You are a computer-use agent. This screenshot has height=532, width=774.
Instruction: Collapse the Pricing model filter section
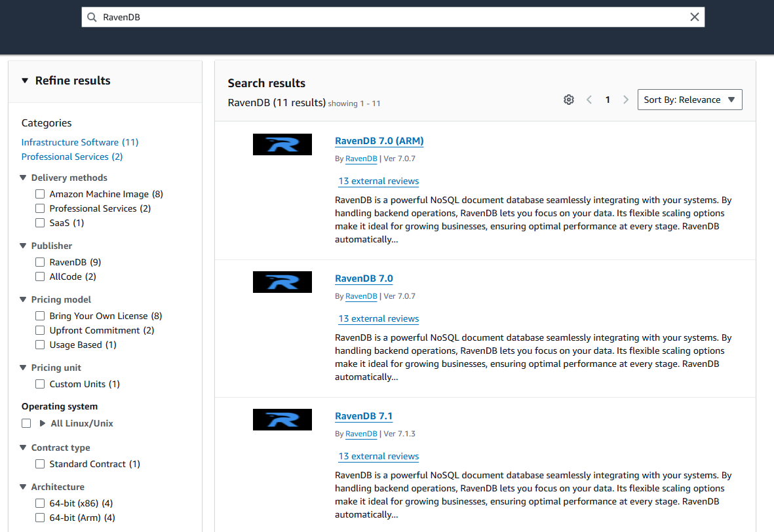tap(23, 299)
